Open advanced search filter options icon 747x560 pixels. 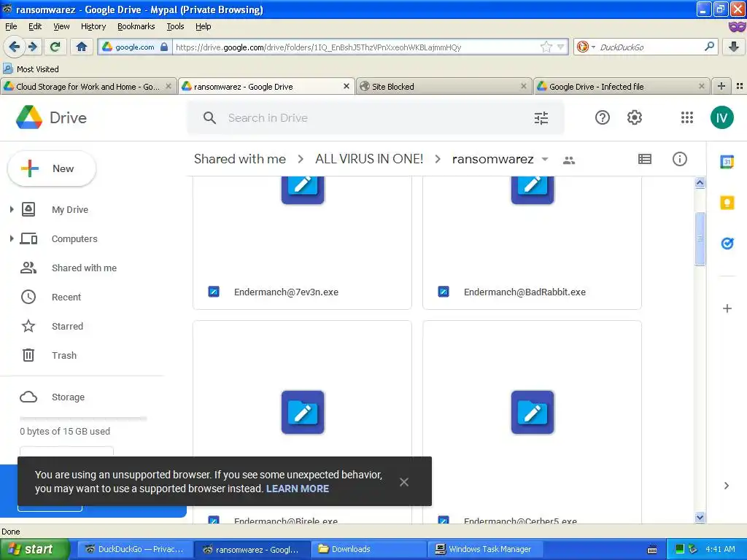click(541, 118)
